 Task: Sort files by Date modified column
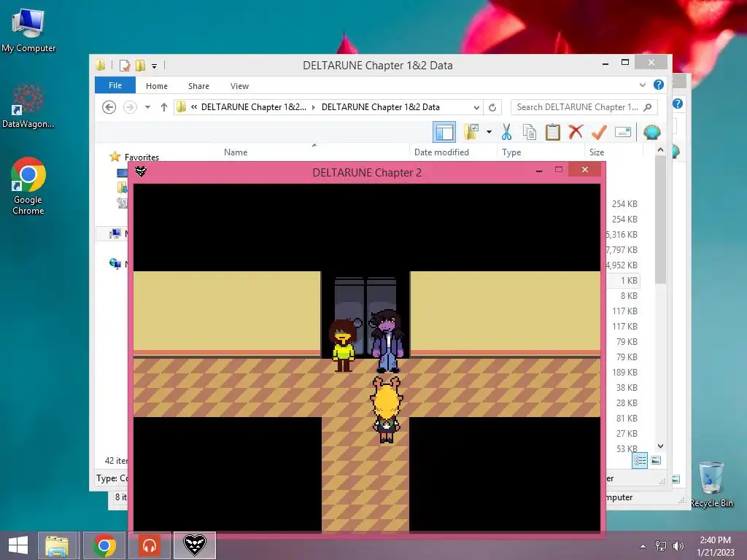click(x=441, y=152)
